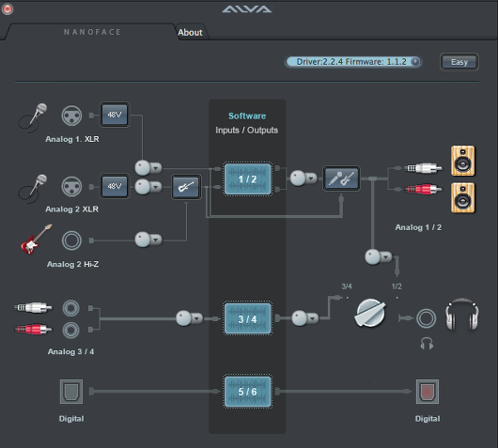The height and width of the screenshot is (448, 498).
Task: Click the 'Software' heading text
Action: tap(247, 116)
